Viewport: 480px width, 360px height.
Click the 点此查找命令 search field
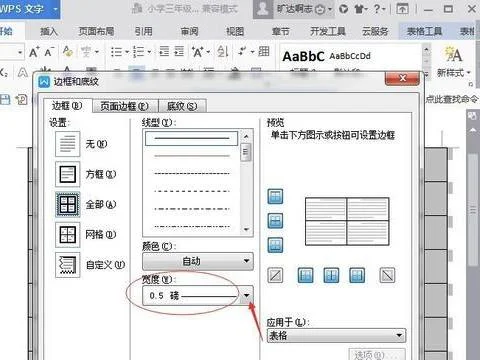452,99
